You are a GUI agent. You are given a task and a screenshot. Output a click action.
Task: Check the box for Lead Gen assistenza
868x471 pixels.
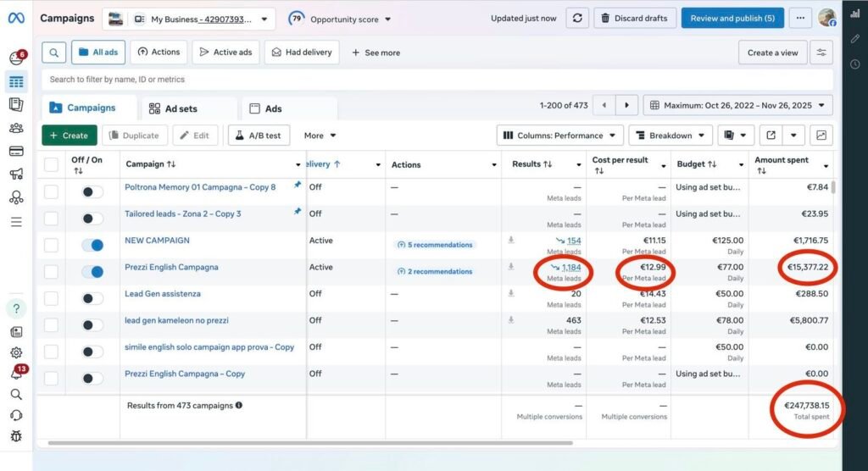point(52,299)
